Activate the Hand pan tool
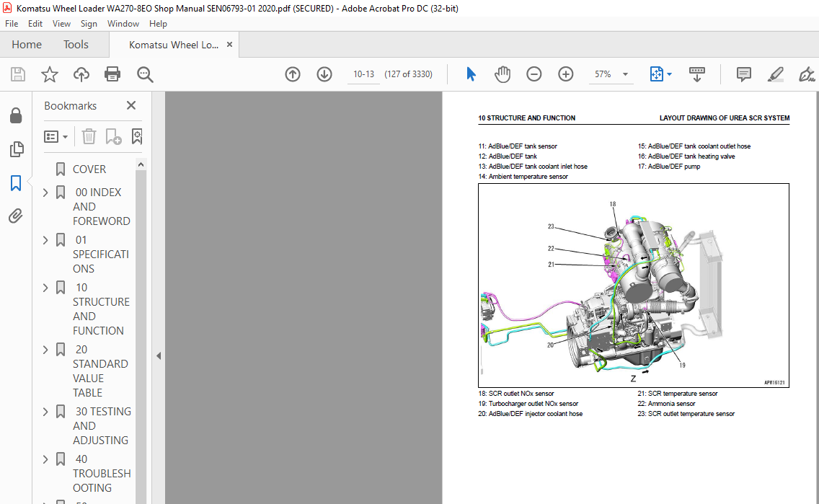The image size is (819, 504). click(x=502, y=74)
